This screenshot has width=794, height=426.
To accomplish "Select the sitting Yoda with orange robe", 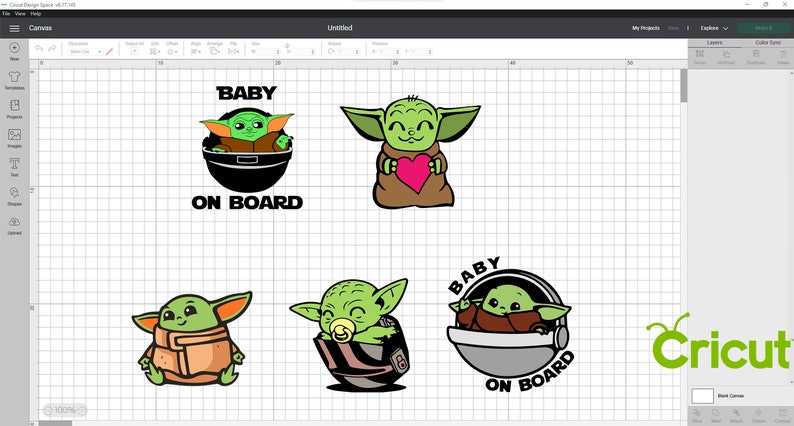I will click(192, 338).
